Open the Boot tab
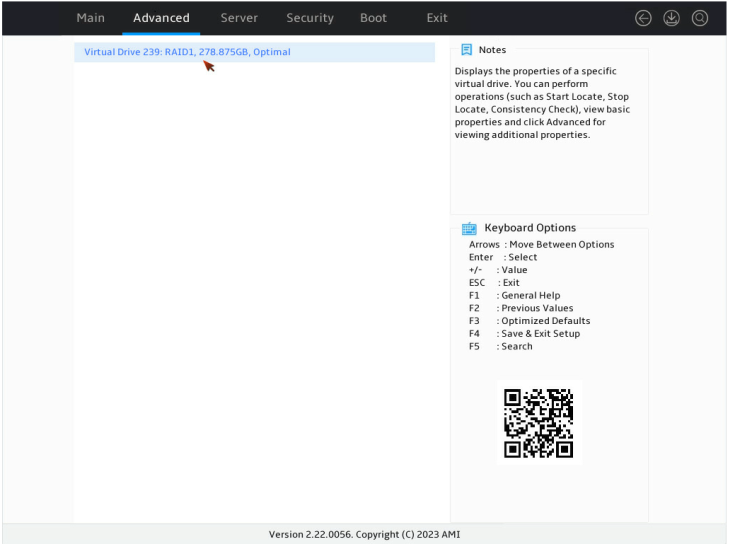 tap(373, 18)
